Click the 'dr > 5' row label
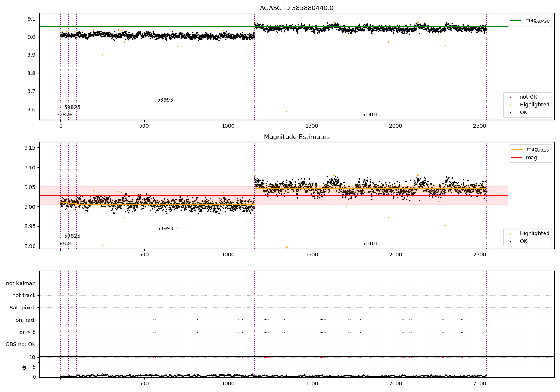 click(x=28, y=332)
